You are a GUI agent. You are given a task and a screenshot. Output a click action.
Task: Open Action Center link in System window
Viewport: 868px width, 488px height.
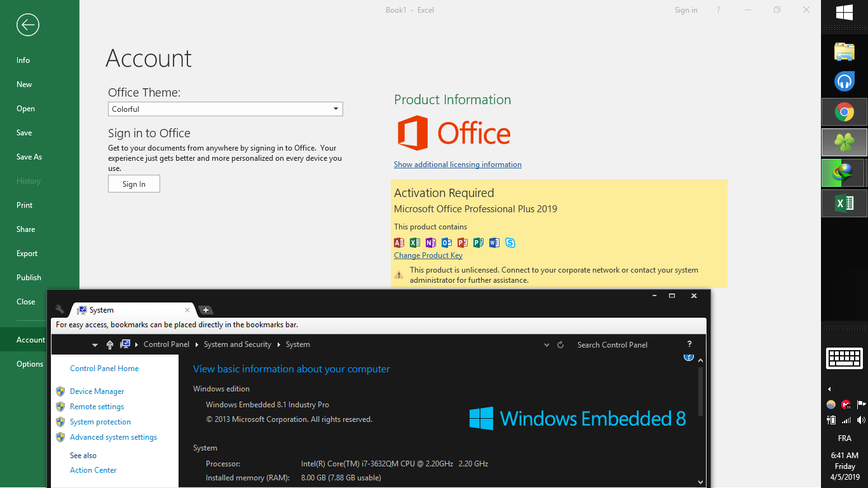pos(93,470)
